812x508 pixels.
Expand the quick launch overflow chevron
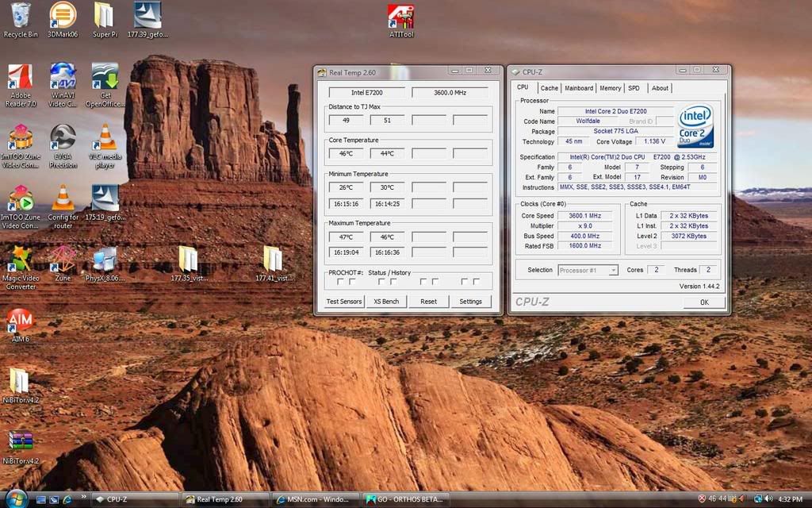point(84,497)
